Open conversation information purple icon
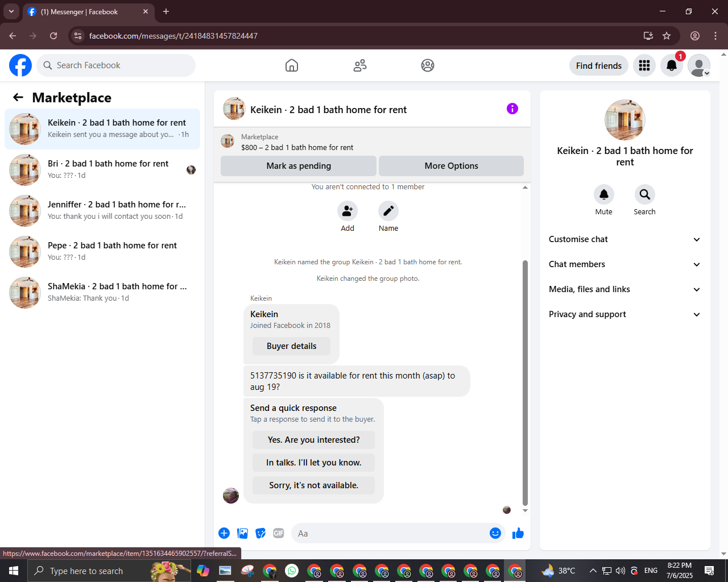 pyautogui.click(x=512, y=109)
